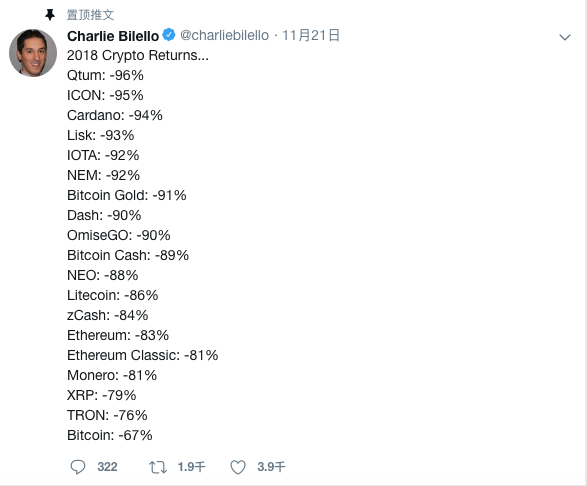Click the reply speech bubble icon
The width and height of the screenshot is (587, 486).
pos(78,467)
